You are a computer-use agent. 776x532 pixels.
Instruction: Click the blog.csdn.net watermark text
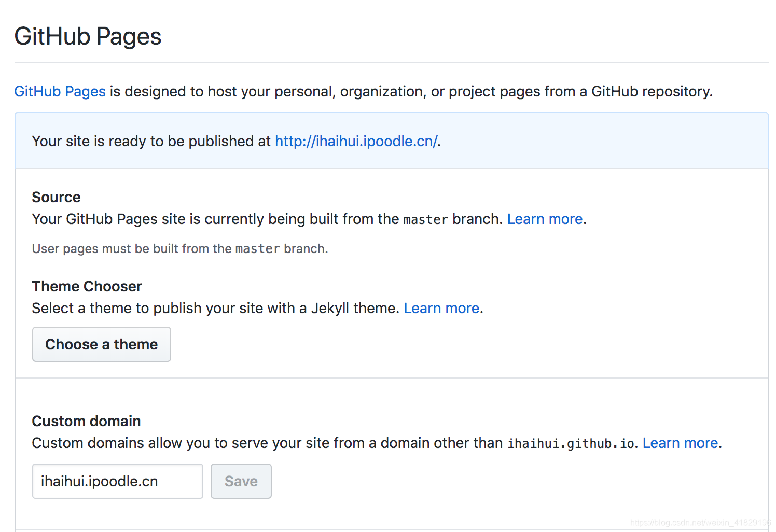700,523
